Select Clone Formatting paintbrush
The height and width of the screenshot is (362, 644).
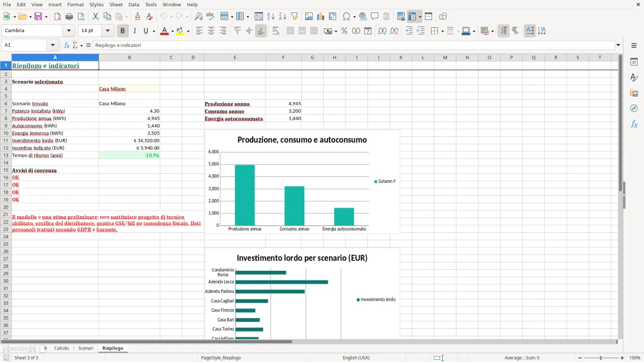[137, 17]
